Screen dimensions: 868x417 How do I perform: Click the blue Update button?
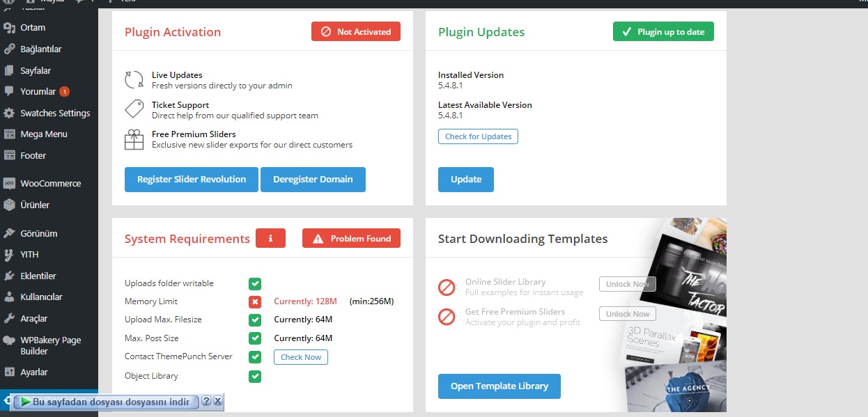click(466, 179)
